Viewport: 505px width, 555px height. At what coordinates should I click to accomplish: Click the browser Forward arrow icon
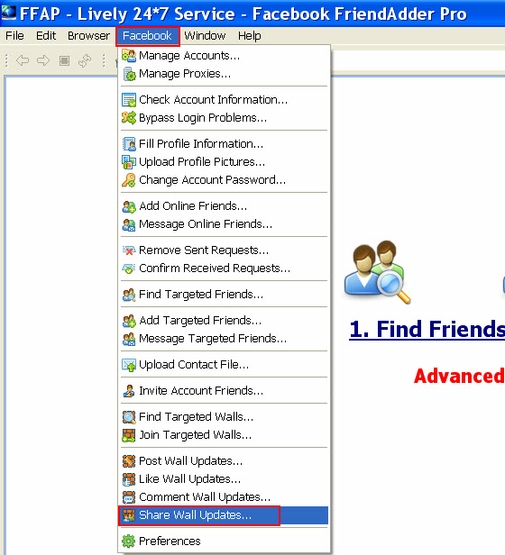43,61
